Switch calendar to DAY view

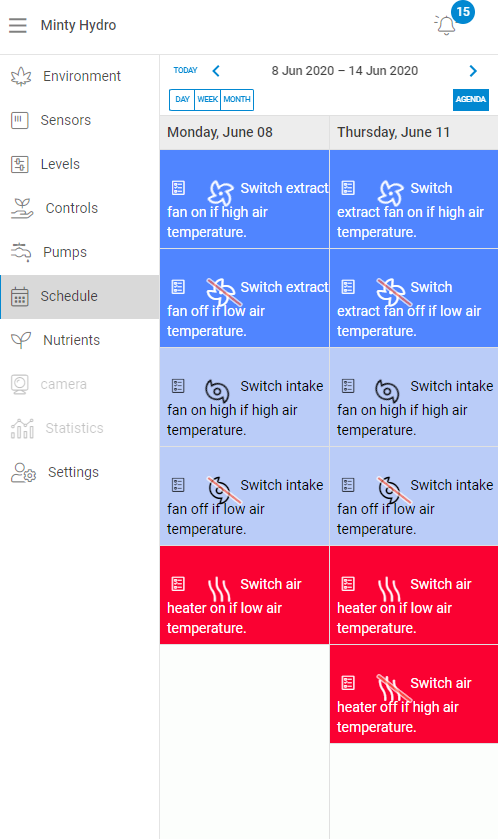(x=182, y=100)
